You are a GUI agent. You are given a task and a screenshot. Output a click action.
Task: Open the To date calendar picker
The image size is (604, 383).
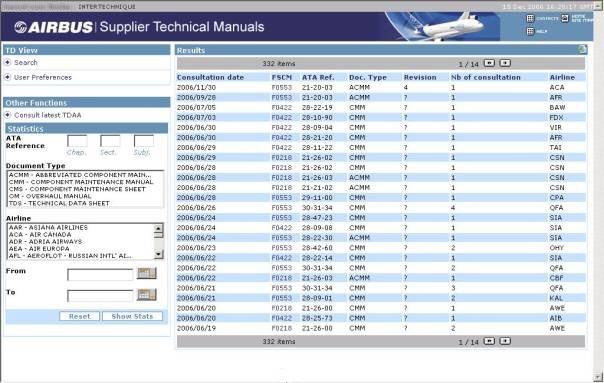147,295
